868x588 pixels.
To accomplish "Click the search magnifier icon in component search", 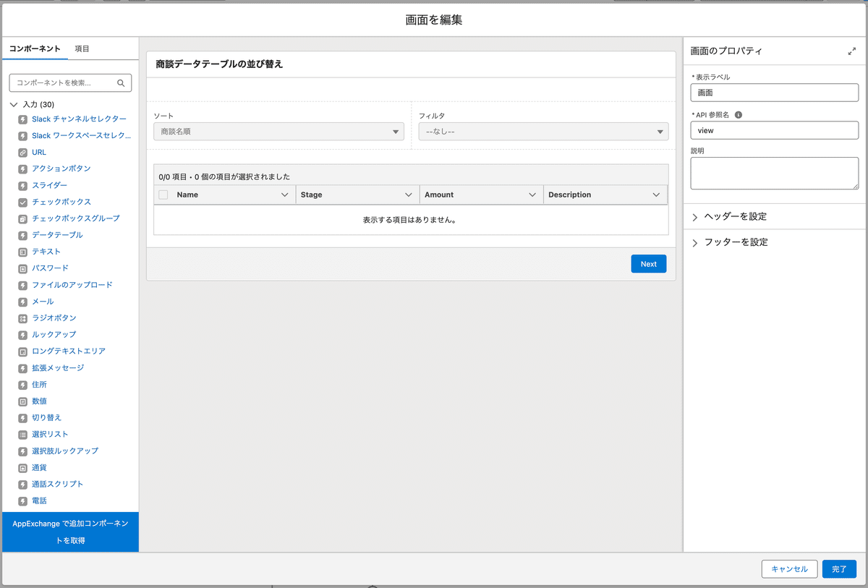I will (122, 83).
